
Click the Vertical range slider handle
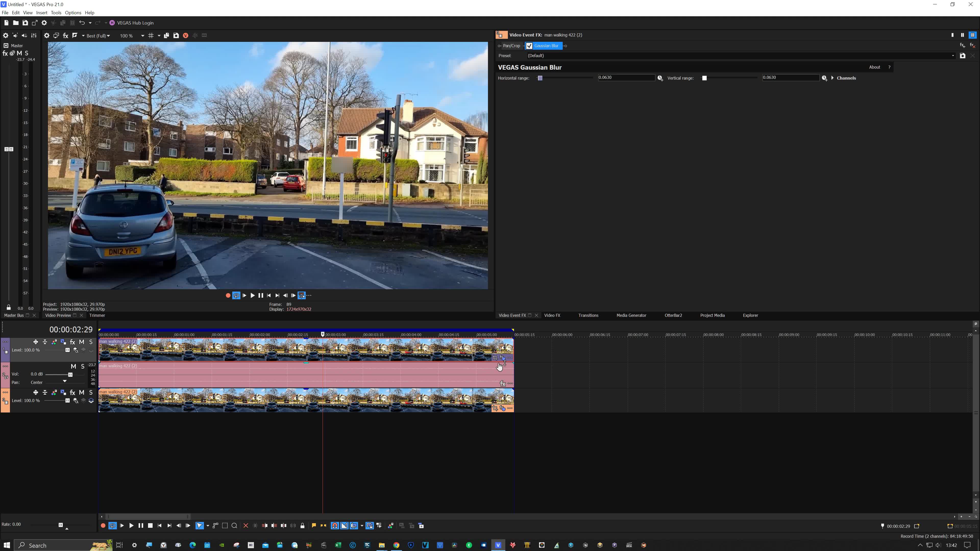704,78
